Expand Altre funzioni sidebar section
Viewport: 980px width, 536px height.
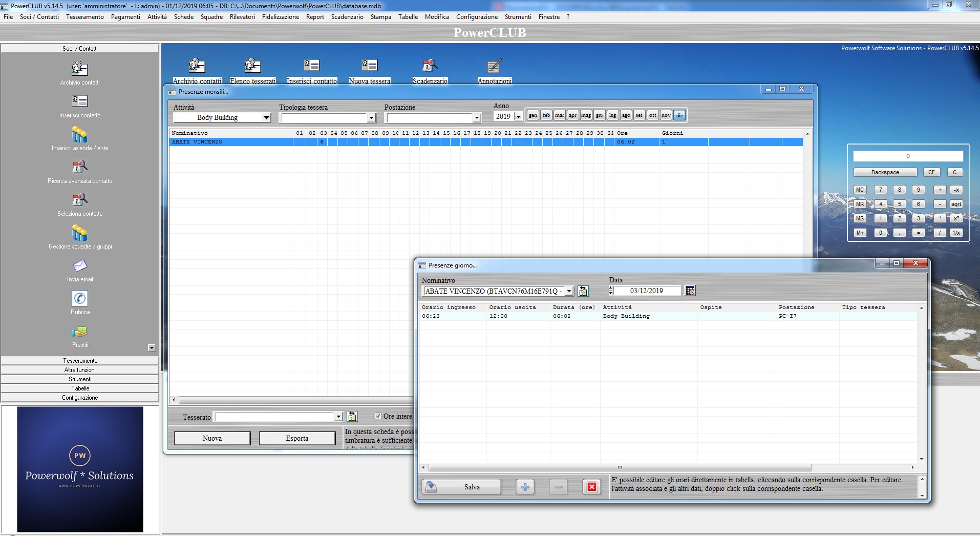(80, 370)
